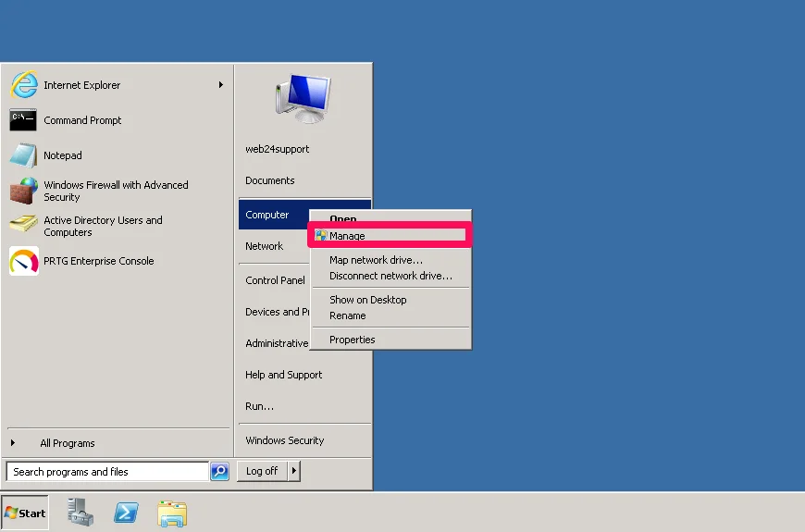Open Internet Explorer from Start menu
Image resolution: width=805 pixels, height=532 pixels.
point(118,85)
